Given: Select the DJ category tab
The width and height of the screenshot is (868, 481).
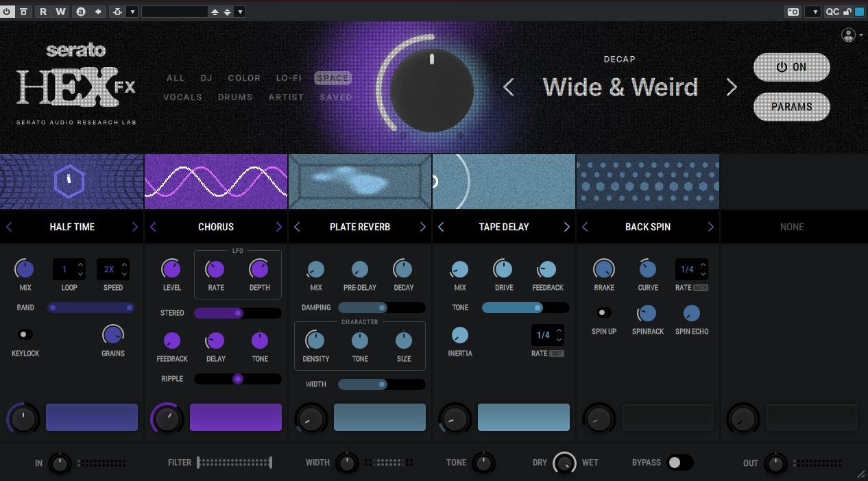Looking at the screenshot, I should tap(206, 78).
